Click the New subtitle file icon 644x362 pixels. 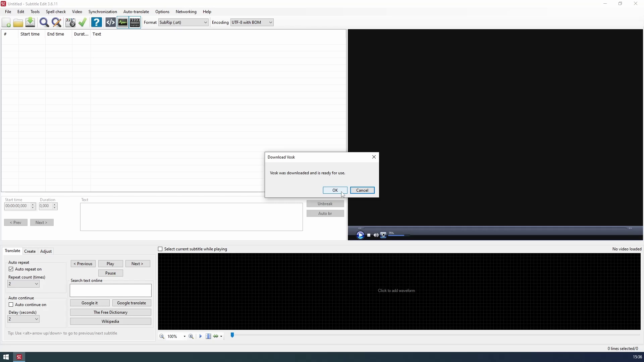[6, 22]
